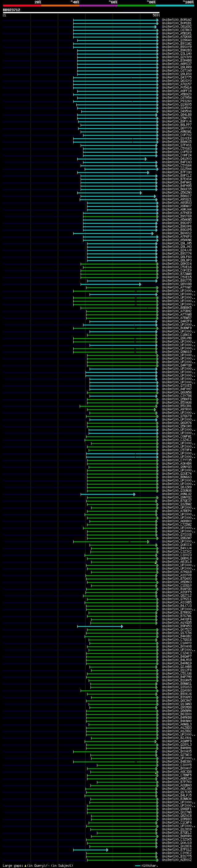Viewport: 197px width, 868px height.
Task: Select the UniRef100_Q10CE4 label
Action: tap(177, 139)
